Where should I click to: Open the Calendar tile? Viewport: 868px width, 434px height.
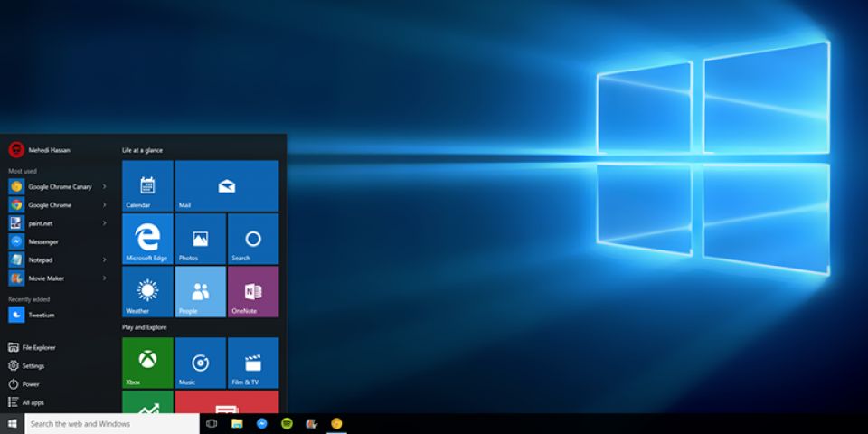coord(147,186)
